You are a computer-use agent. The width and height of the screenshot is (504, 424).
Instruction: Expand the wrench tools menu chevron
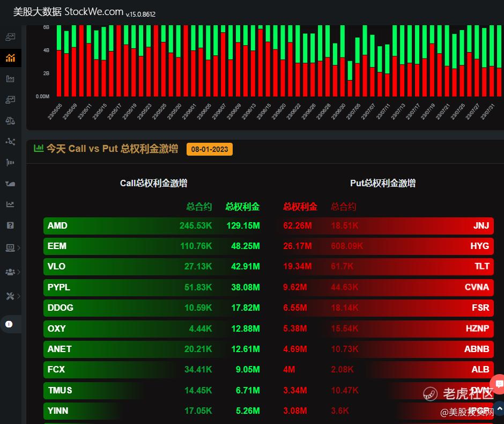[19, 296]
